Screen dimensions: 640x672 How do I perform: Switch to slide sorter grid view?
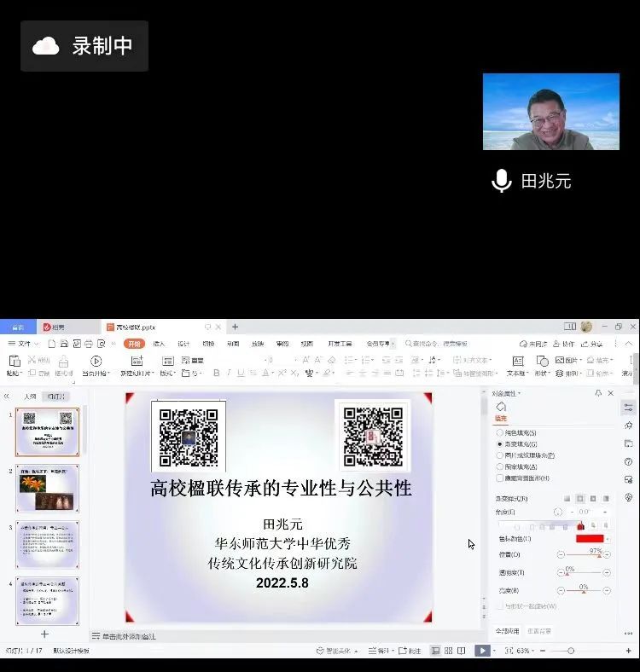click(x=448, y=651)
